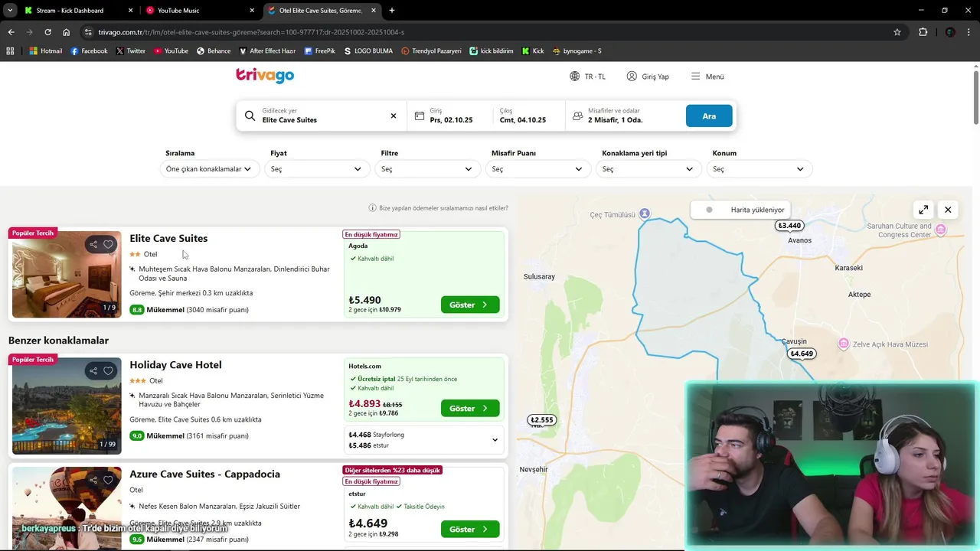Image resolution: width=980 pixels, height=551 pixels.
Task: Open Trendyol Pazaryeri bookmark
Action: pos(432,51)
